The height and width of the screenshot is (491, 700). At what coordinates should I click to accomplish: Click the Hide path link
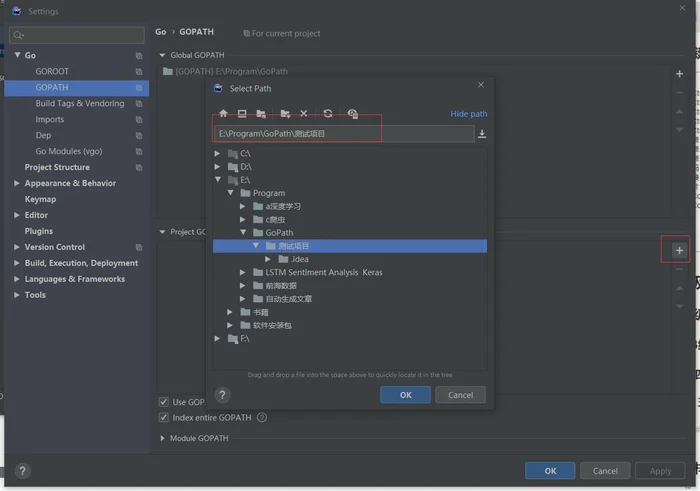[469, 114]
